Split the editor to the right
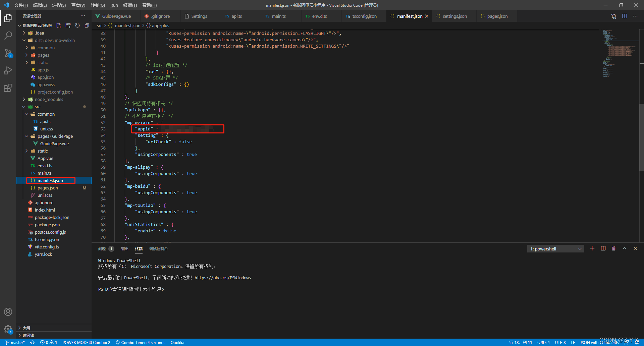 click(625, 16)
